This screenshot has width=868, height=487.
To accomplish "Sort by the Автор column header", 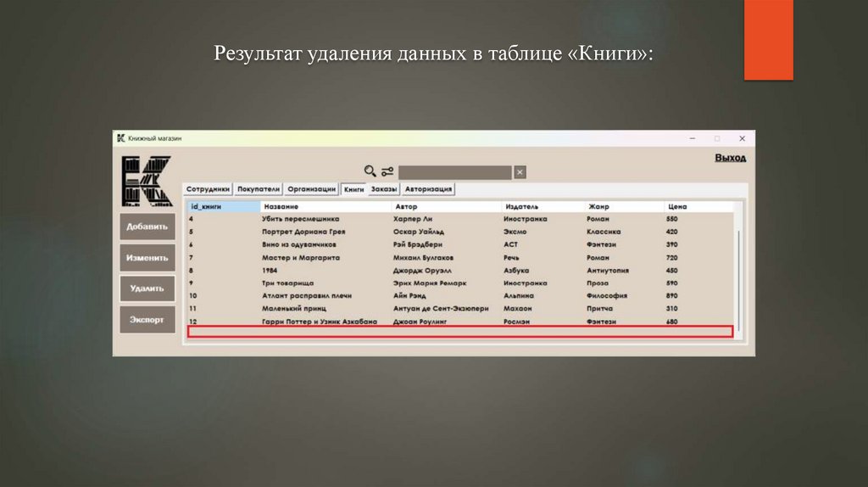I will 446,207.
